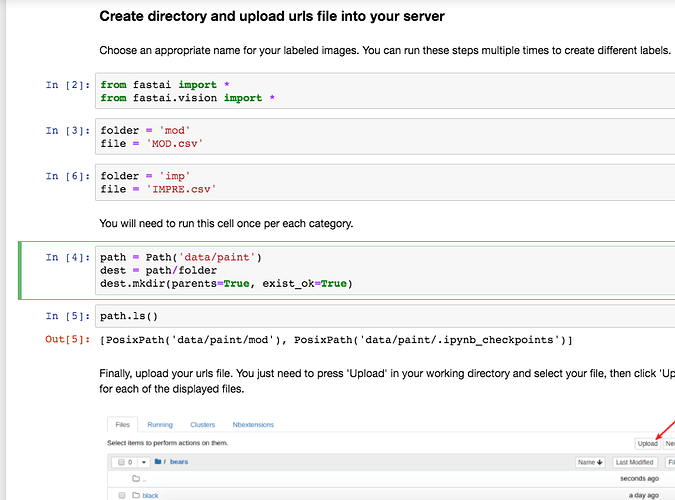Click the Upload button
This screenshot has height=500, width=675.
647,444
